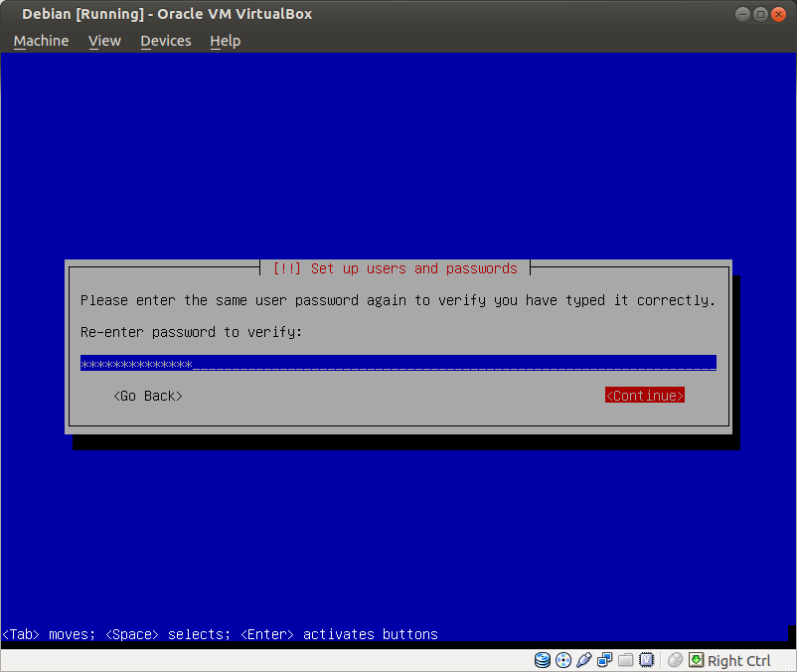The width and height of the screenshot is (797, 672).
Task: Click the keyboard capture arrow icon
Action: [x=696, y=660]
